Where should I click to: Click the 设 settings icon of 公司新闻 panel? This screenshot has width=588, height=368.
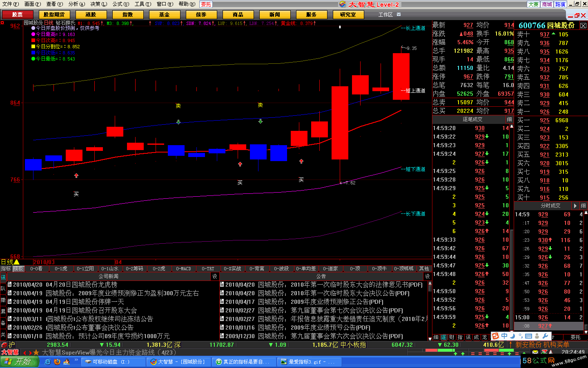pos(215,276)
